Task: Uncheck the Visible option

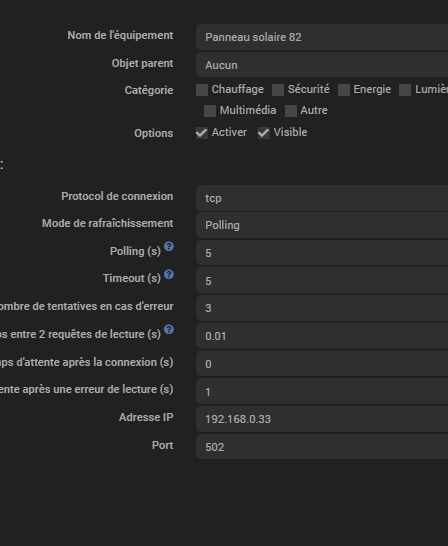Action: point(264,133)
